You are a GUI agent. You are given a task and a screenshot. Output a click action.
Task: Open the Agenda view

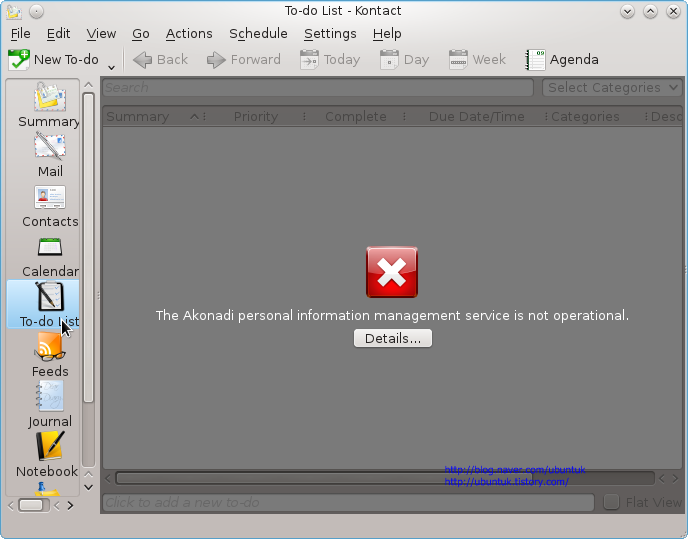pos(562,60)
